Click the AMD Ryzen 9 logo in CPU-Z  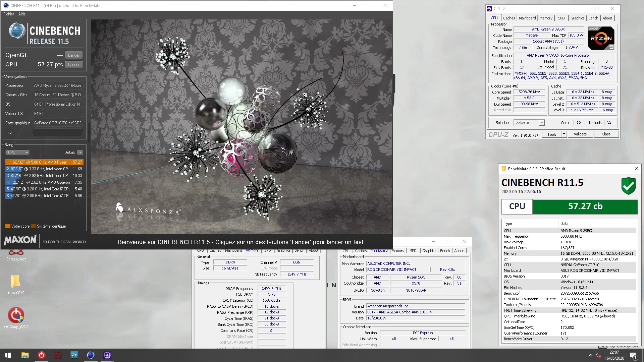pos(601,38)
